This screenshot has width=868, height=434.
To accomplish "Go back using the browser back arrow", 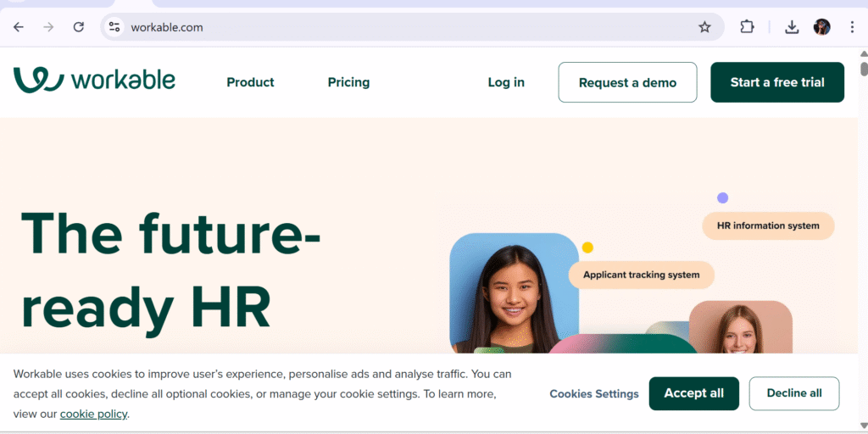I will [19, 27].
